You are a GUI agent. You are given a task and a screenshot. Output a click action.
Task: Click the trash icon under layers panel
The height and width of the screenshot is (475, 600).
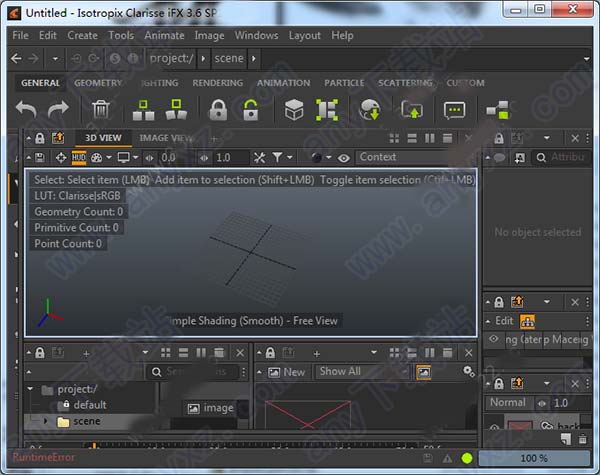582,439
